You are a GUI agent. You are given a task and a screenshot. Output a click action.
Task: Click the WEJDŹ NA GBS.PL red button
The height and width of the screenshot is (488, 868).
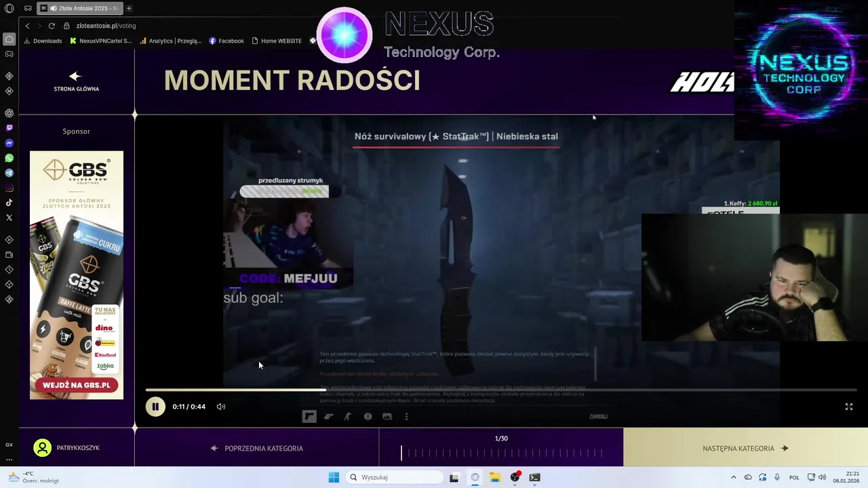pyautogui.click(x=76, y=385)
